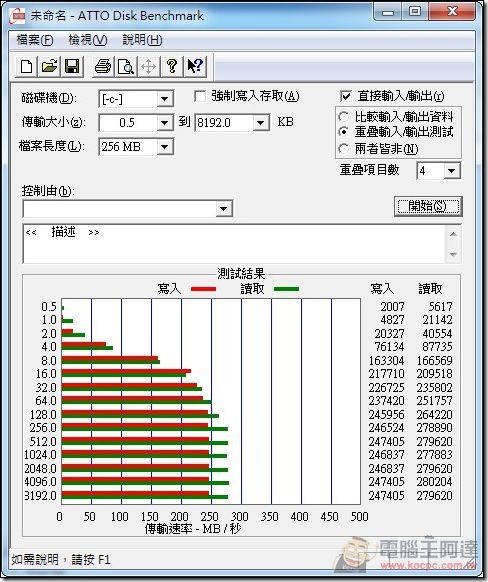The width and height of the screenshot is (488, 582).
Task: Open Print Preview magnifier icon
Action: (x=126, y=67)
